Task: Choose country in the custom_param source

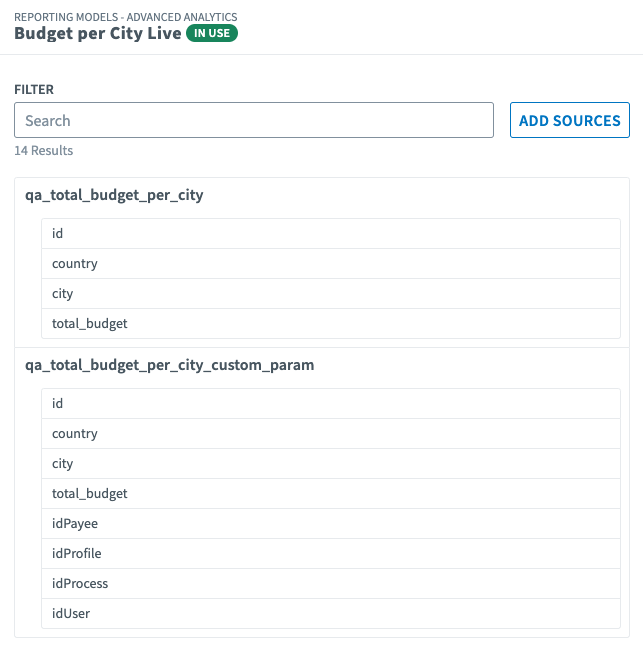Action: pyautogui.click(x=330, y=434)
